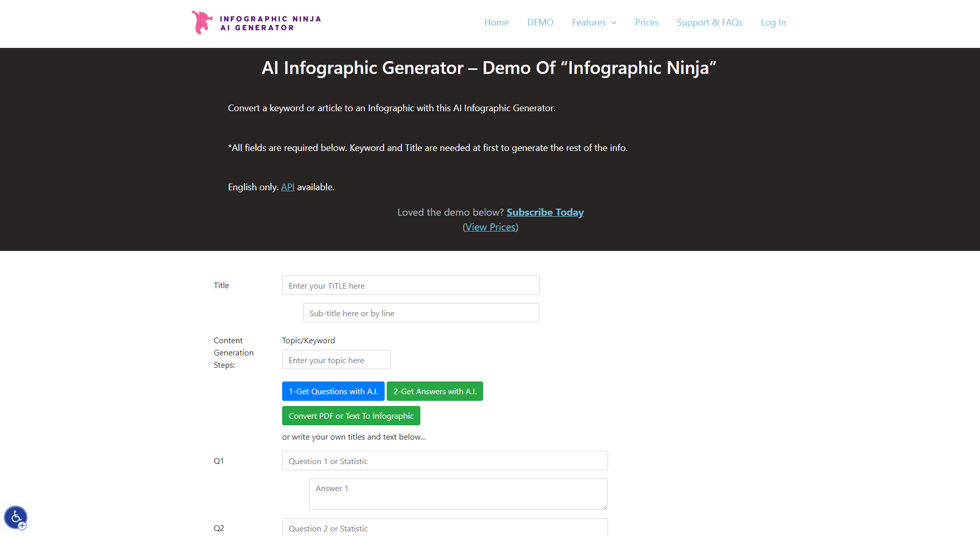
Task: Focus the Sub-title or by line field
Action: [x=420, y=313]
